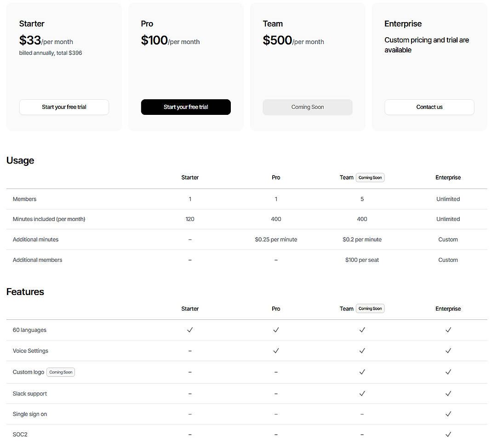Click the Slack support checkmark under Enterprise
The width and height of the screenshot is (492, 448).
[448, 393]
